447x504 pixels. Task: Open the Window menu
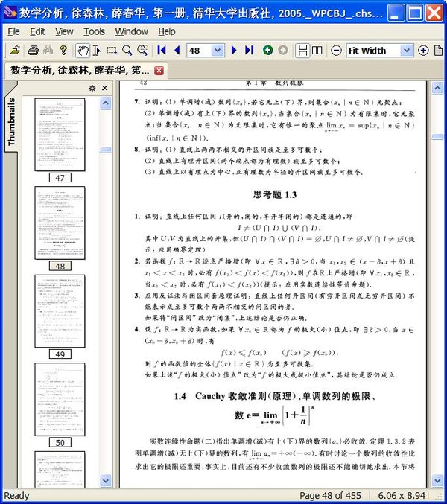(131, 32)
